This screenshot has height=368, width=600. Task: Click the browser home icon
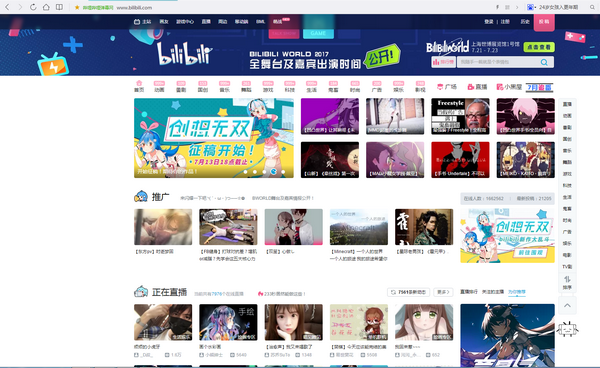pos(46,7)
